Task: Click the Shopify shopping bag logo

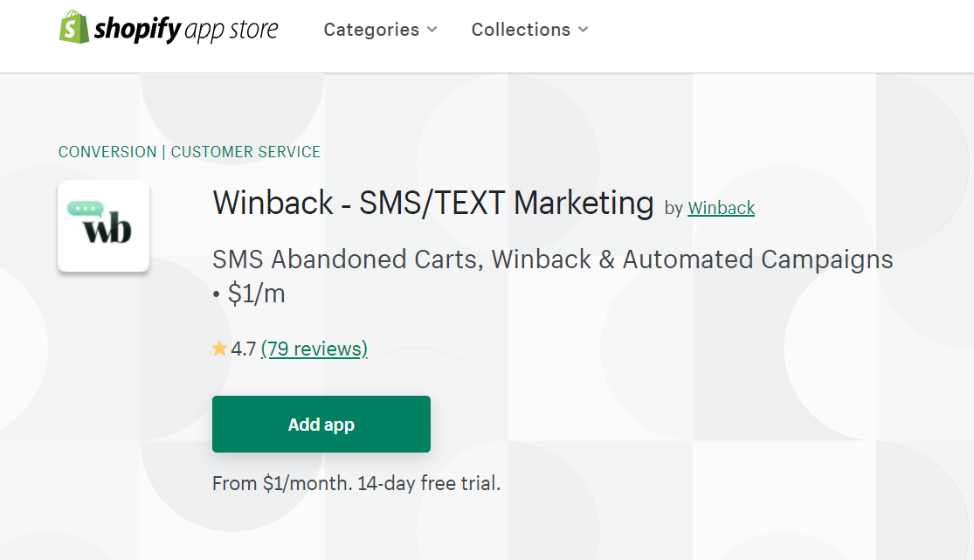Action: 74,28
